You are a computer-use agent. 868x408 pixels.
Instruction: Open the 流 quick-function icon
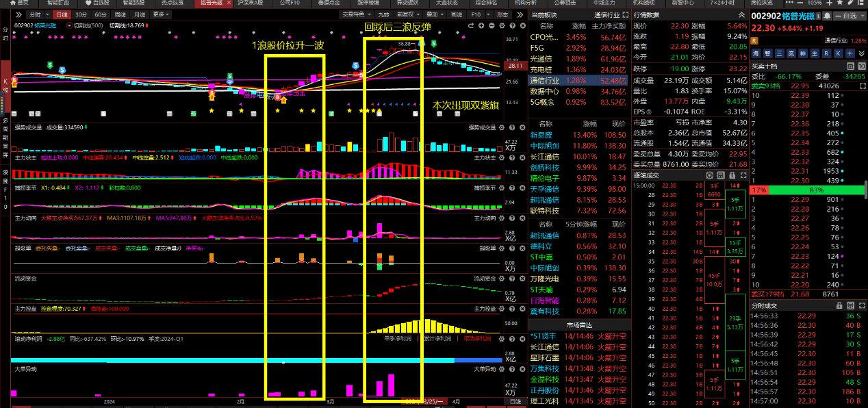[x=793, y=53]
